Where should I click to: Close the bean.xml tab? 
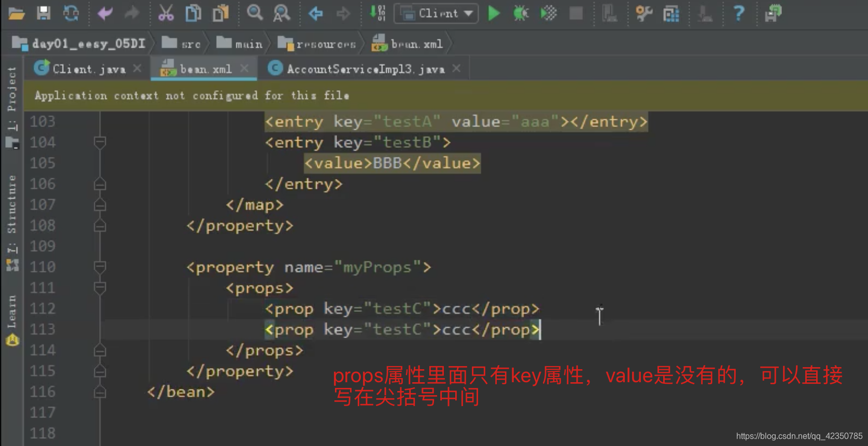[x=244, y=68]
